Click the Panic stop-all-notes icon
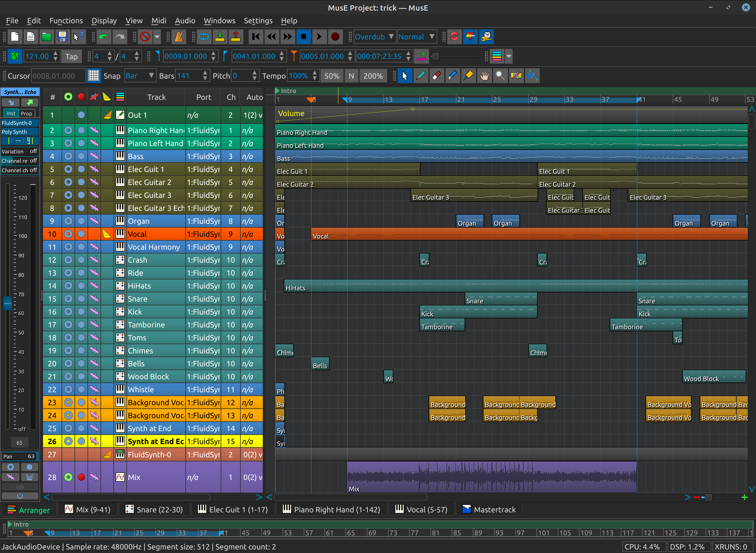 click(x=145, y=37)
